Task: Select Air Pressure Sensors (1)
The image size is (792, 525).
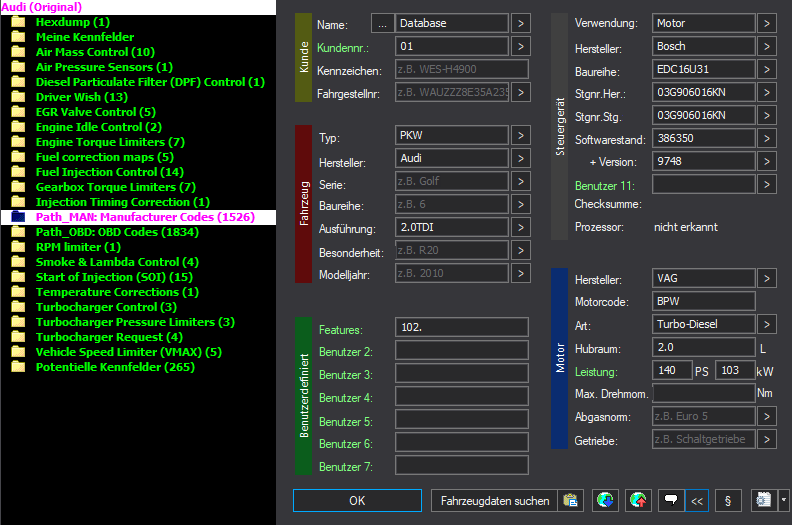Action: (x=104, y=67)
